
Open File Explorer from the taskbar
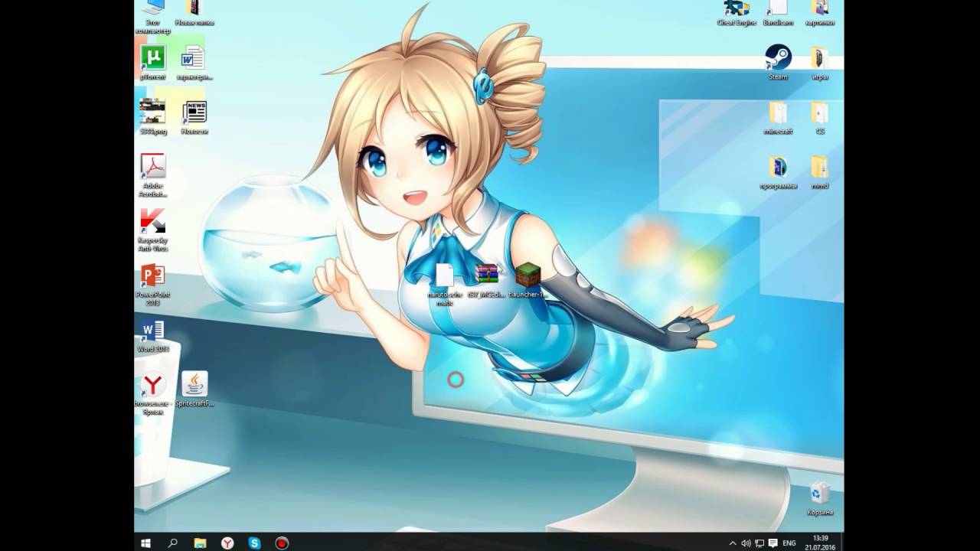200,543
